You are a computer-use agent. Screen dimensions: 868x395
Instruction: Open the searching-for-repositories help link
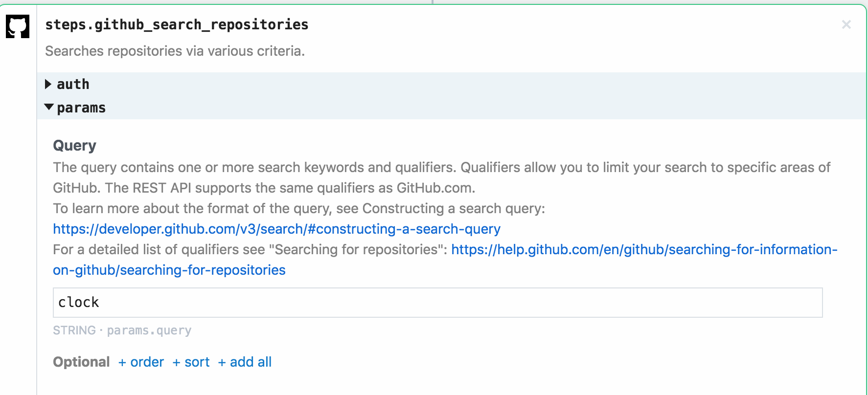point(644,249)
